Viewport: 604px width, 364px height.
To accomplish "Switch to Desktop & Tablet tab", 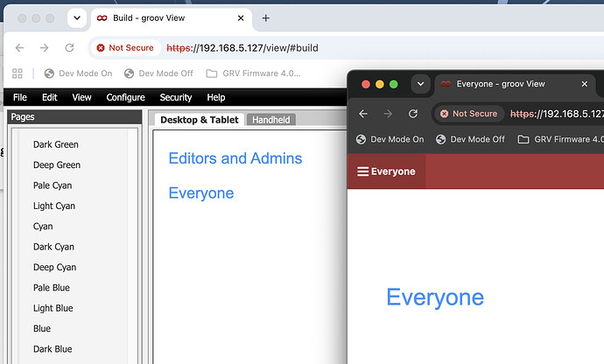I will pos(200,120).
